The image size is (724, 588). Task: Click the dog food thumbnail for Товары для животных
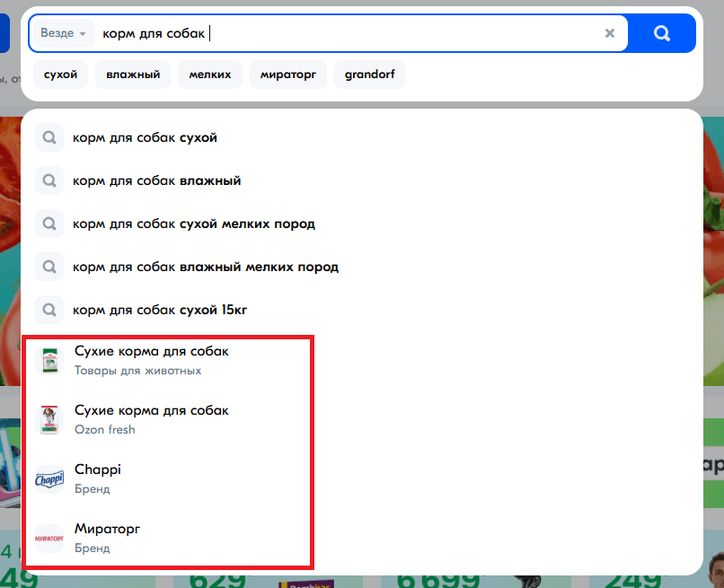49,361
